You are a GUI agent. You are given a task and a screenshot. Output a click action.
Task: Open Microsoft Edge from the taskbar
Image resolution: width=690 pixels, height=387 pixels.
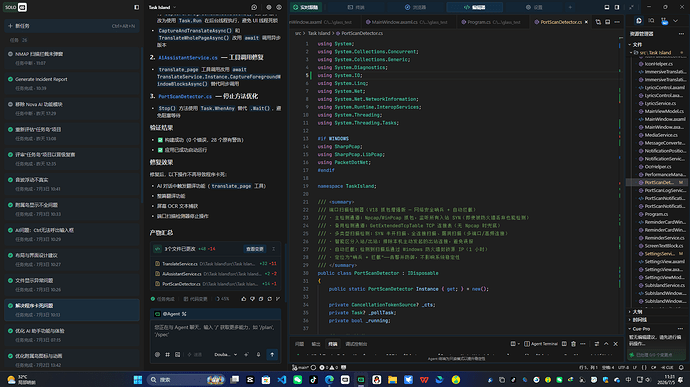click(x=329, y=380)
